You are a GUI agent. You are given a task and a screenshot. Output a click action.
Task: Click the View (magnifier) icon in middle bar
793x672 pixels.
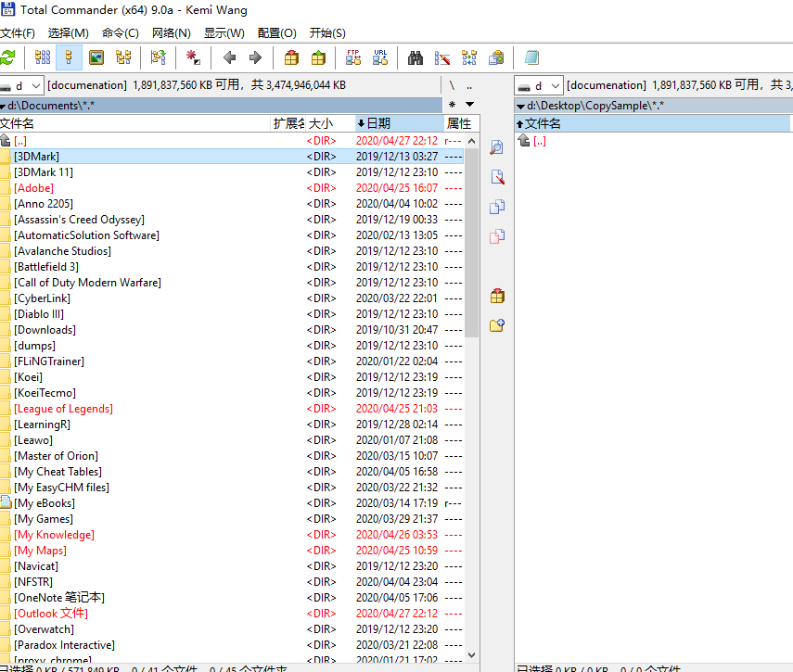497,147
